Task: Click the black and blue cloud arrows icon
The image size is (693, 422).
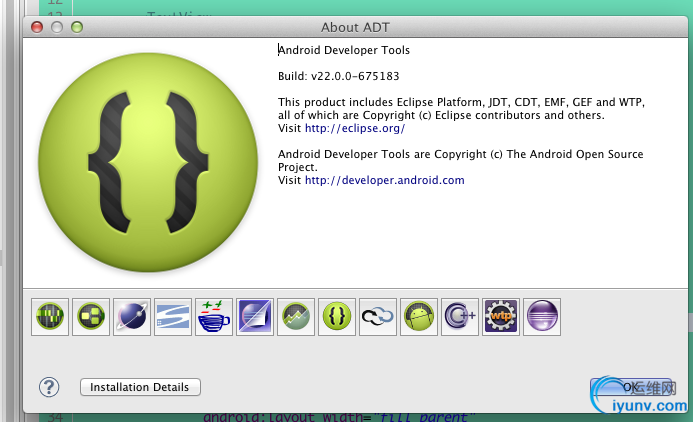Action: click(x=378, y=316)
